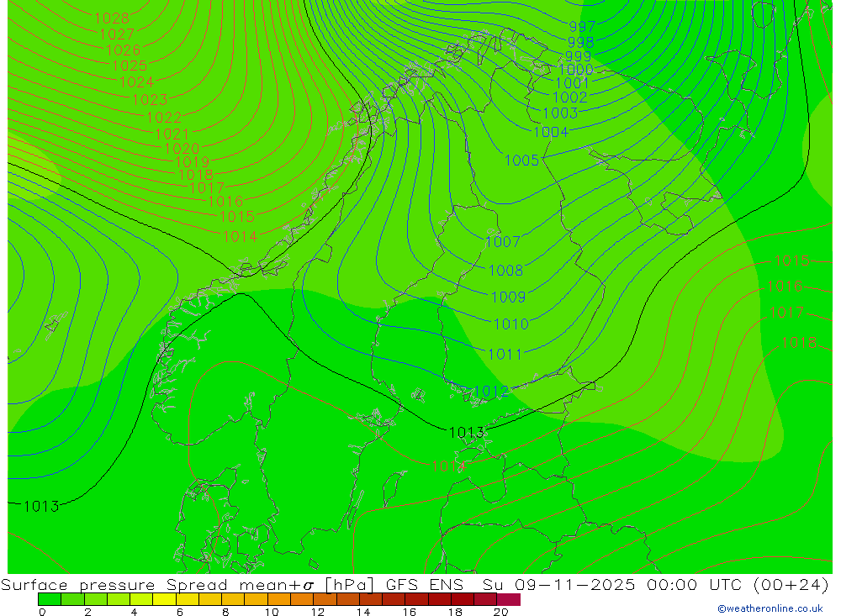Click the blue 1009 isobar label
The image size is (841, 616).
tap(509, 297)
